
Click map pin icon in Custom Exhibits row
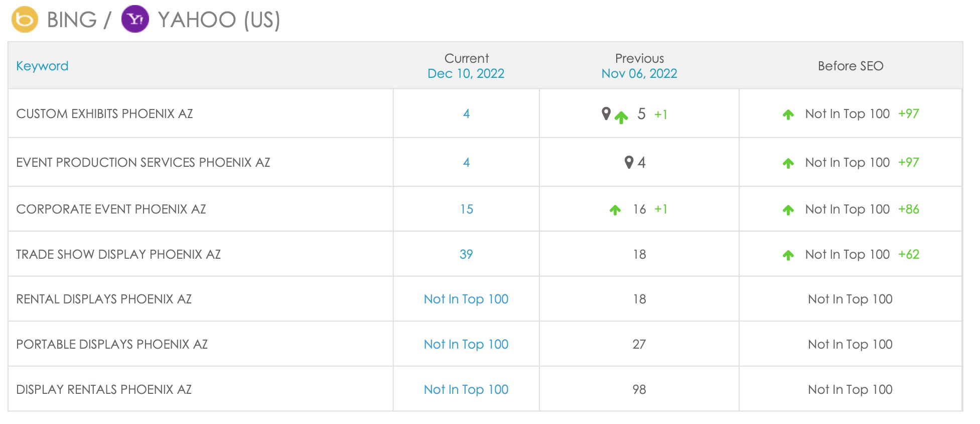click(x=606, y=114)
